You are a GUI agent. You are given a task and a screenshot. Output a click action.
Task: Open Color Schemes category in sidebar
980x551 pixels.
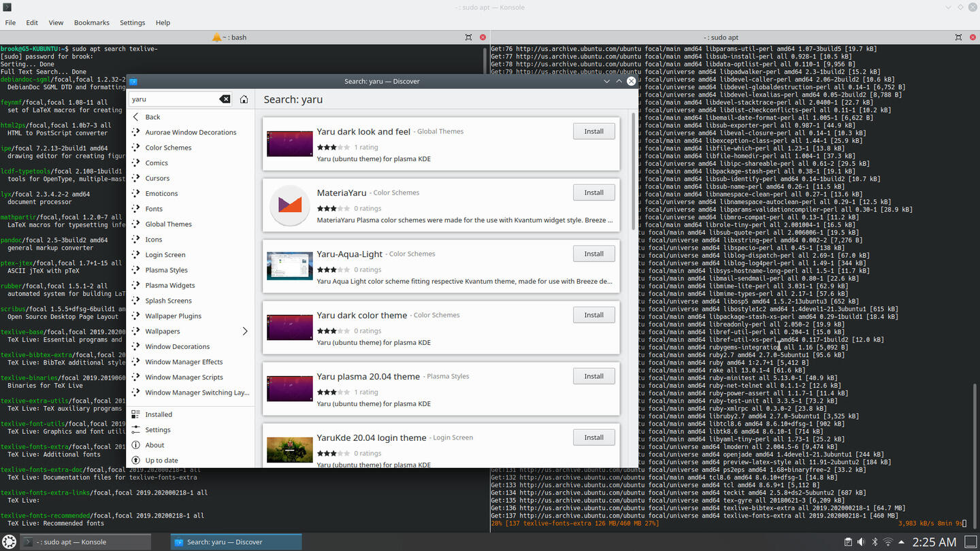(191, 148)
